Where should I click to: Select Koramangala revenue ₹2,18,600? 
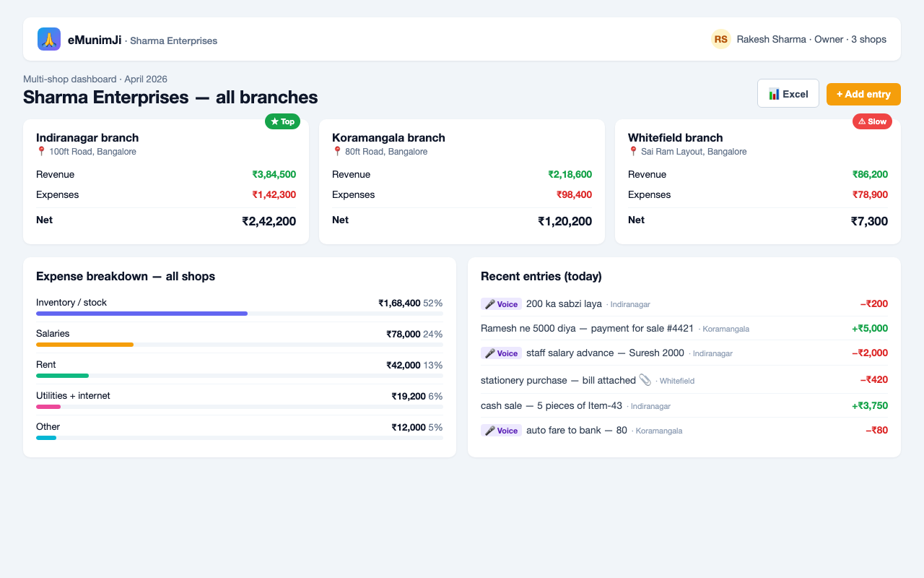click(570, 175)
